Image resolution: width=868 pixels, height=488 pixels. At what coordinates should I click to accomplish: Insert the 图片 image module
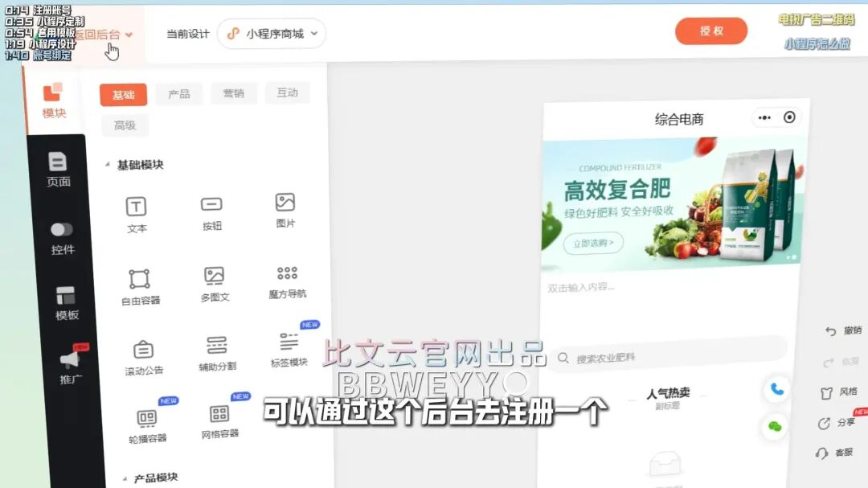285,209
